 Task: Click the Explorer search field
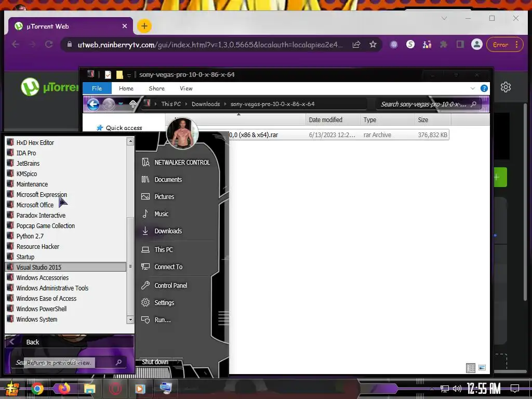428,104
